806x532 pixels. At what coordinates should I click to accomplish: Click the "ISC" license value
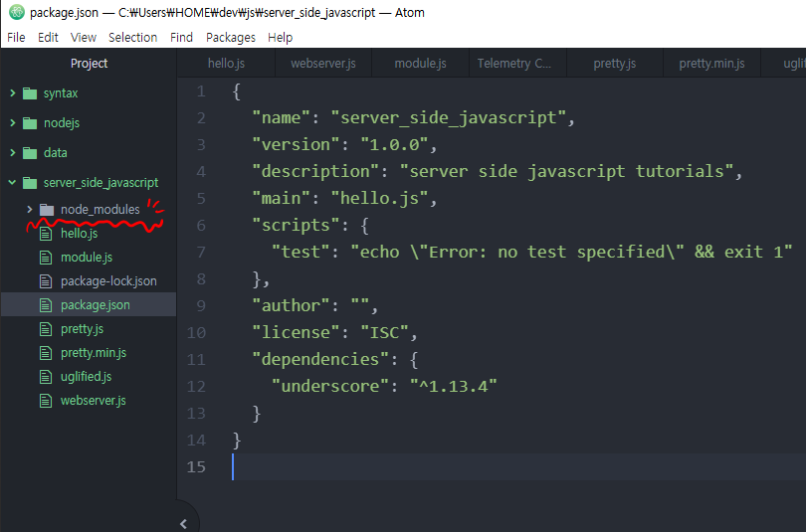384,333
